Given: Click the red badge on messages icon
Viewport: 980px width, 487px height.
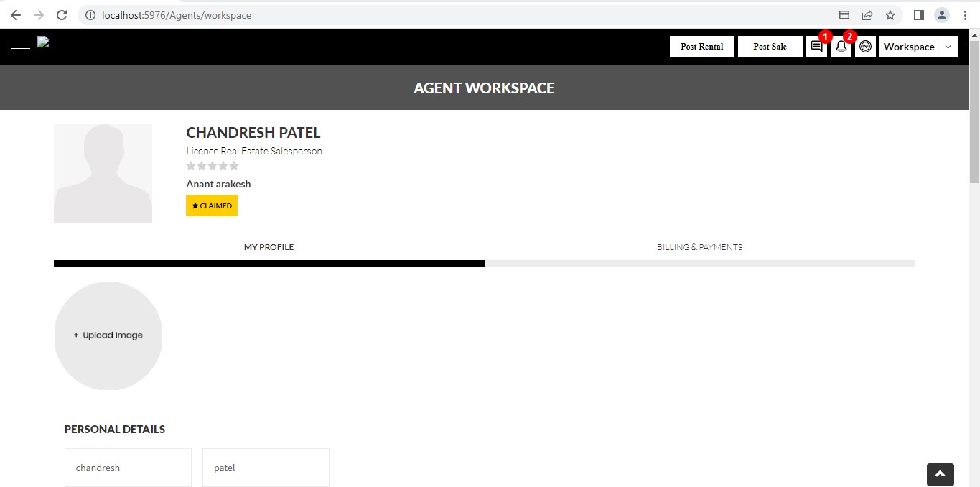Looking at the screenshot, I should [826, 36].
